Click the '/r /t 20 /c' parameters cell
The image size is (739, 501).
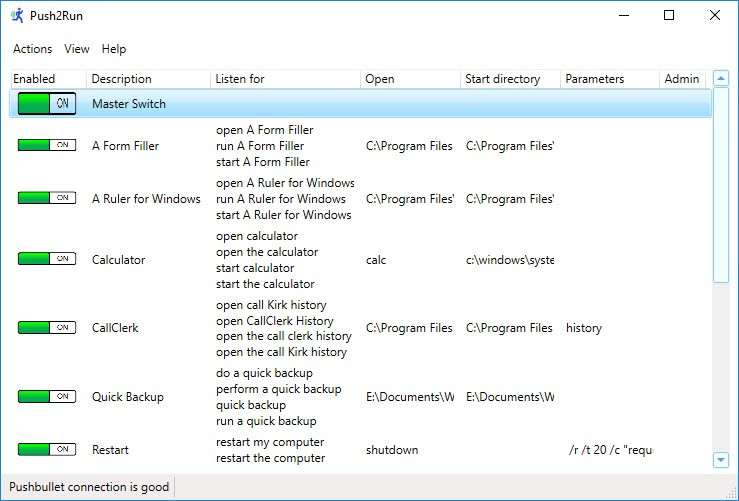pyautogui.click(x=610, y=450)
